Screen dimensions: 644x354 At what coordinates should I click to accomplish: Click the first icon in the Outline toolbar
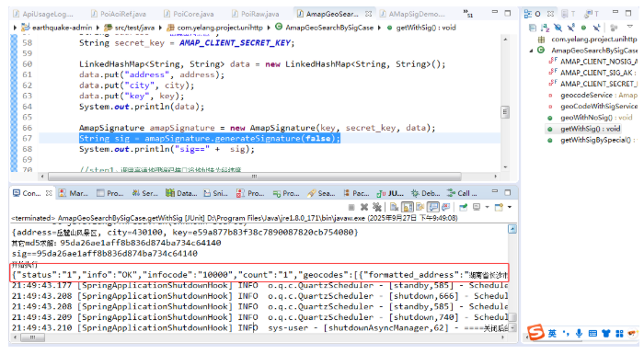pyautogui.click(x=533, y=28)
